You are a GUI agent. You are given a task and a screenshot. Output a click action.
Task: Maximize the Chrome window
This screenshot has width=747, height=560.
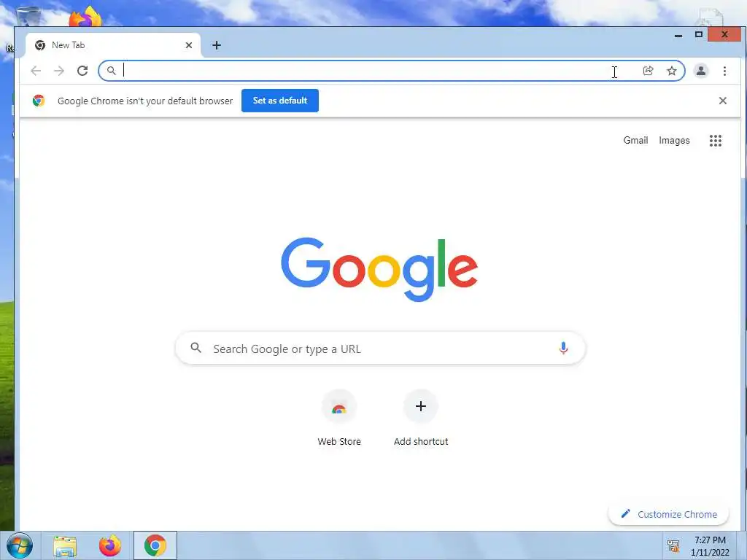[698, 35]
